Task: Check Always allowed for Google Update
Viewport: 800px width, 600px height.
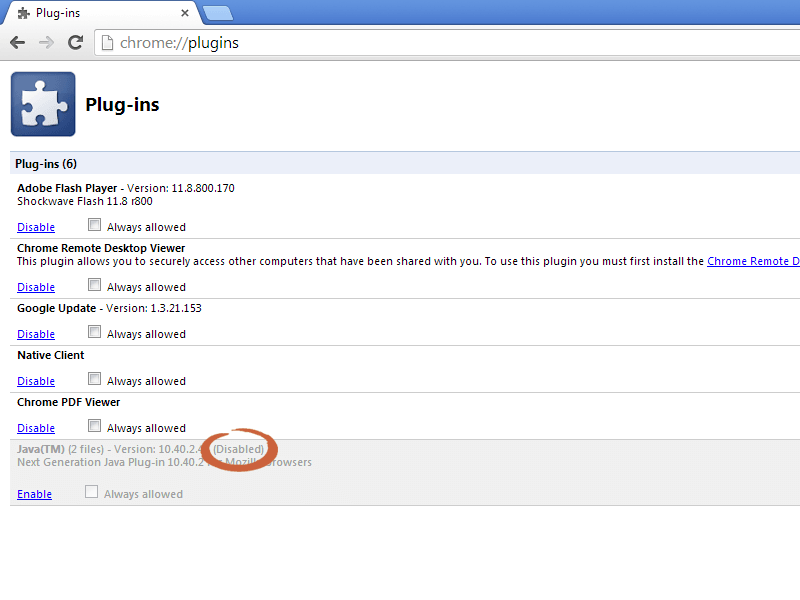Action: (94, 332)
